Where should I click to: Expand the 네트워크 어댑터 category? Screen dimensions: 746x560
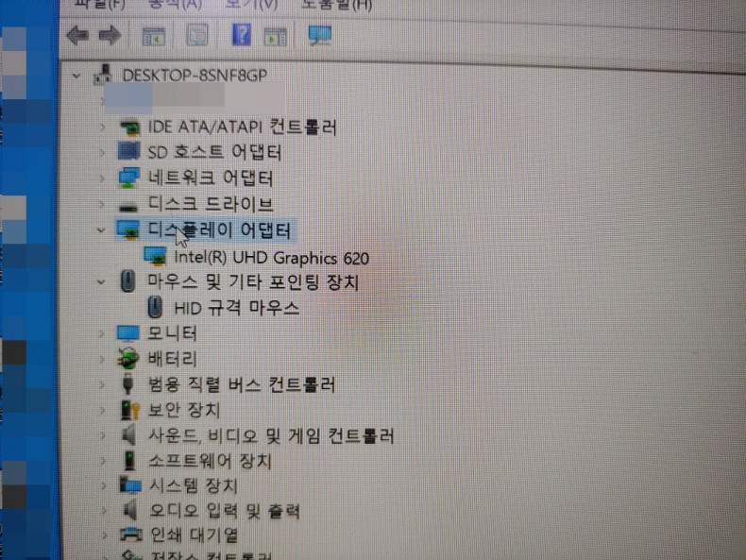(103, 178)
